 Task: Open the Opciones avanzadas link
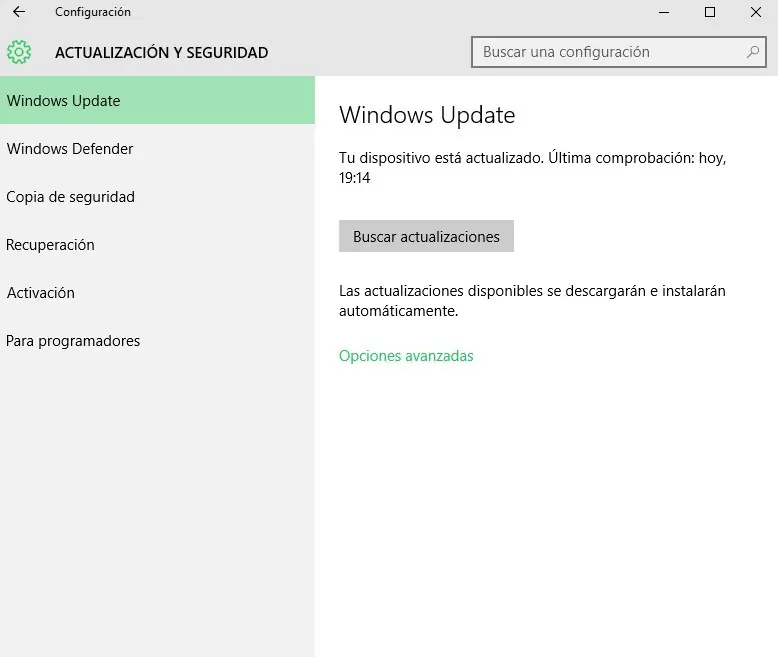click(x=406, y=356)
